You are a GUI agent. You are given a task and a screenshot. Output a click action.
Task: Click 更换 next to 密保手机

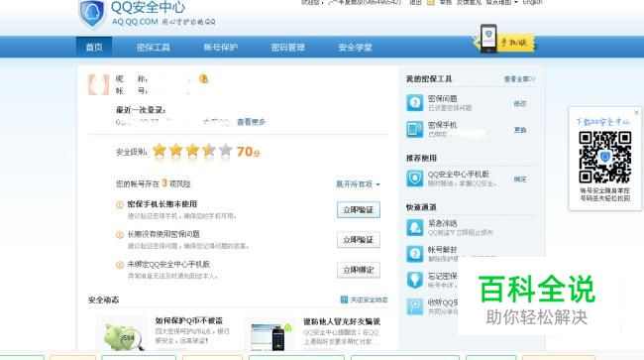(x=520, y=130)
